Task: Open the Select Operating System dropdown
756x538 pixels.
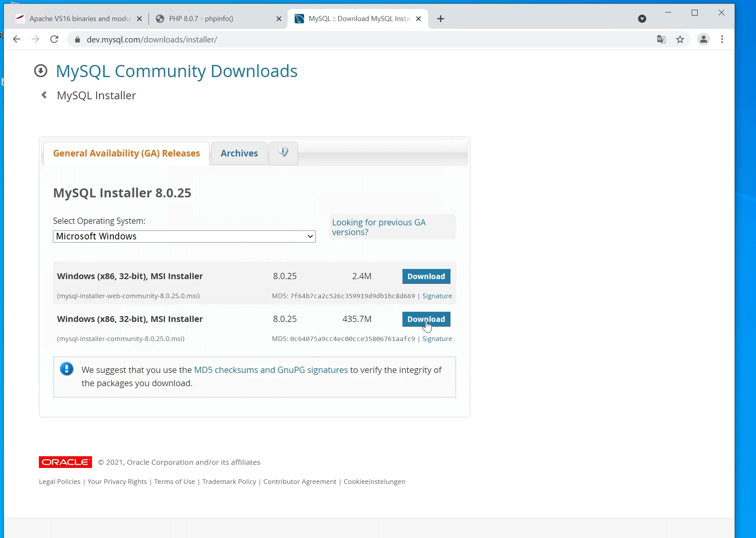Action: (x=183, y=236)
